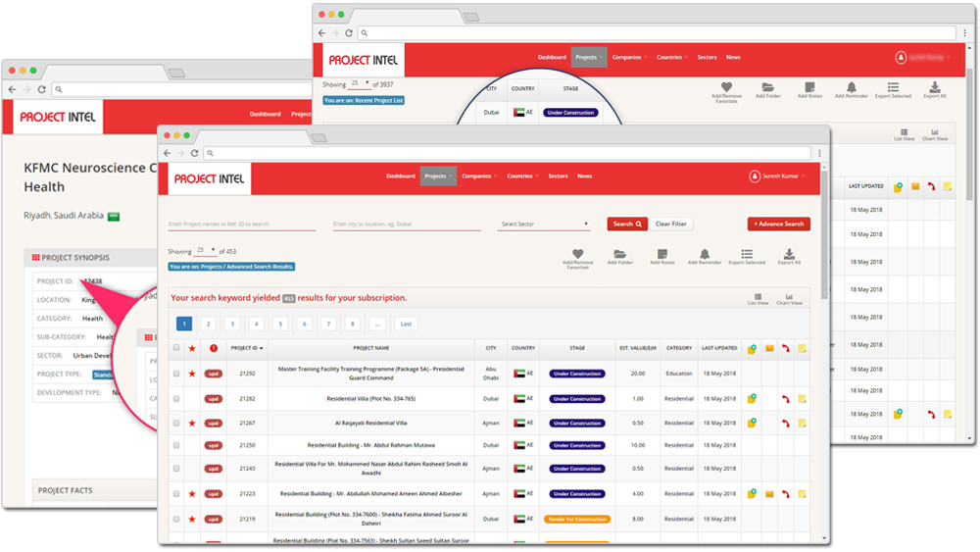Open the Select Sector dropdown
This screenshot has width=980, height=552.
(x=544, y=224)
